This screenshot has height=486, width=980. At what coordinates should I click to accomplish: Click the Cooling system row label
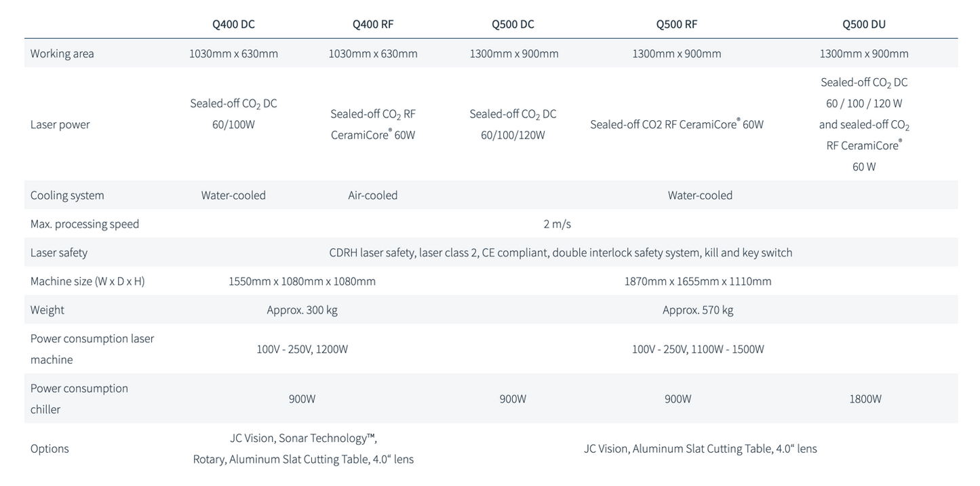coord(67,195)
